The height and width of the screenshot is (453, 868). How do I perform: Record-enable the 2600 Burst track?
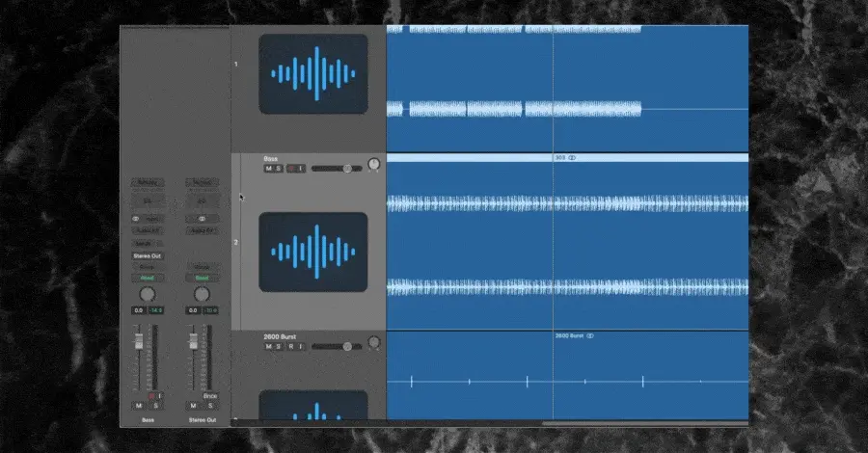tap(290, 346)
